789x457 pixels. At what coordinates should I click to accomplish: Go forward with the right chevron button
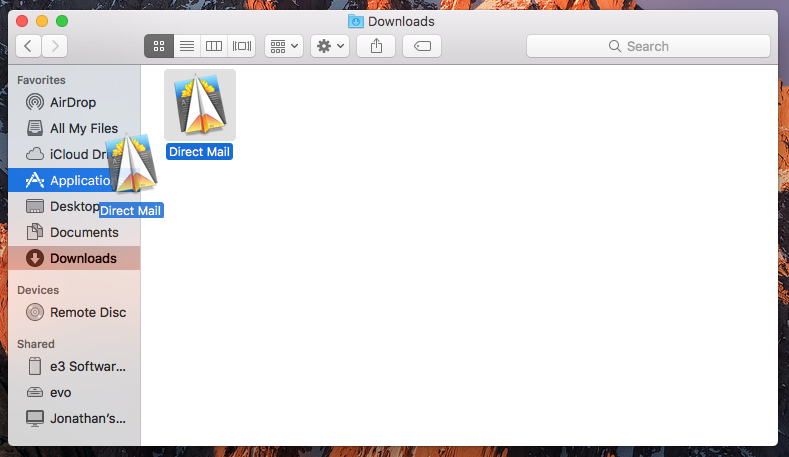tap(55, 46)
